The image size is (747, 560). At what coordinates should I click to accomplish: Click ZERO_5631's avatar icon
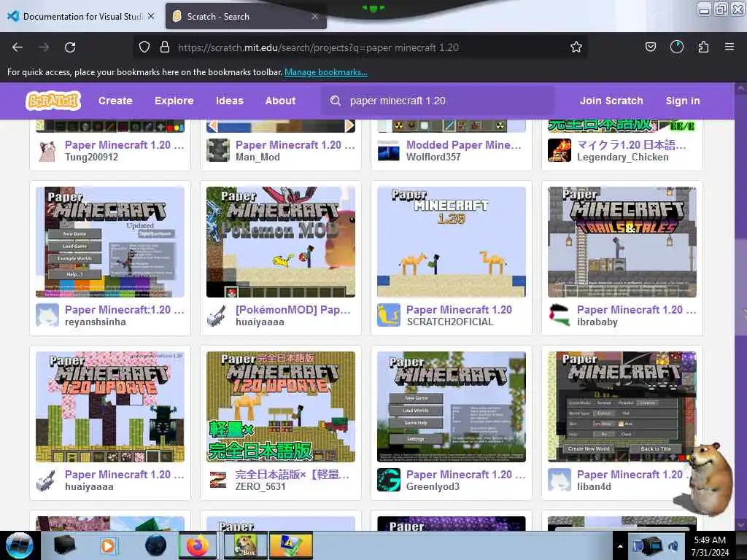[x=217, y=480]
